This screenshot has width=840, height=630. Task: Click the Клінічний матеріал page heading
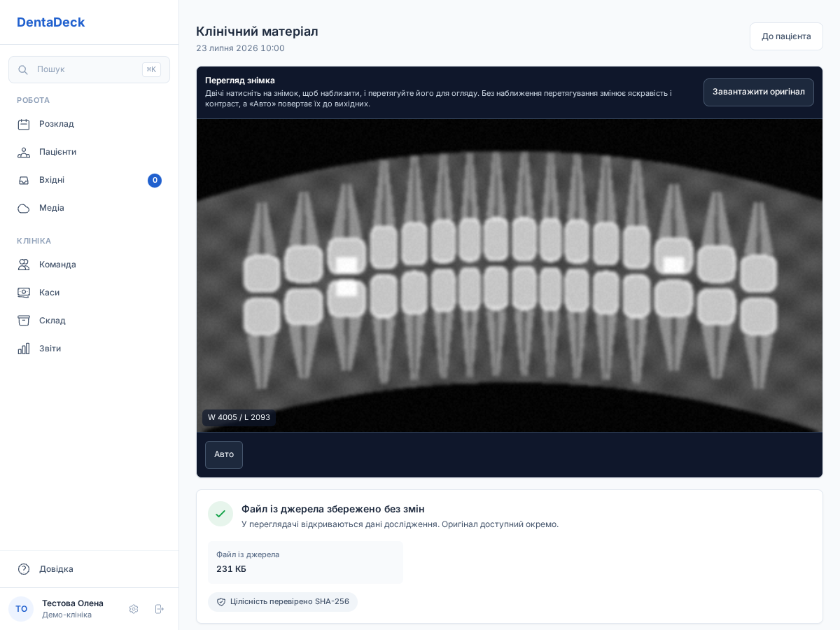coord(257,31)
